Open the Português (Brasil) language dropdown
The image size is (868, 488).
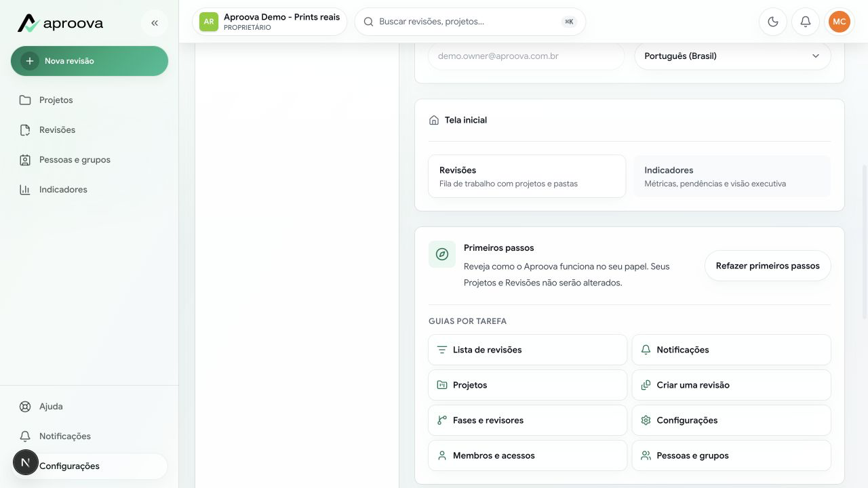click(732, 56)
